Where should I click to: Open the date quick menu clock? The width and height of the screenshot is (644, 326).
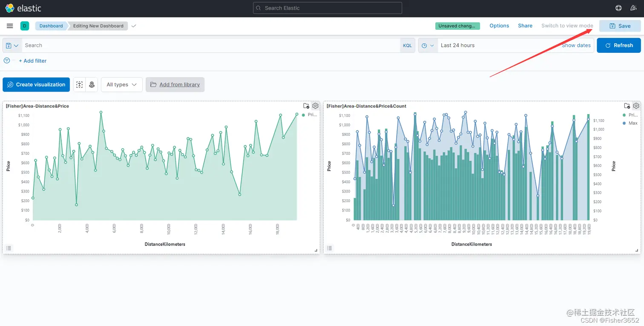(428, 46)
